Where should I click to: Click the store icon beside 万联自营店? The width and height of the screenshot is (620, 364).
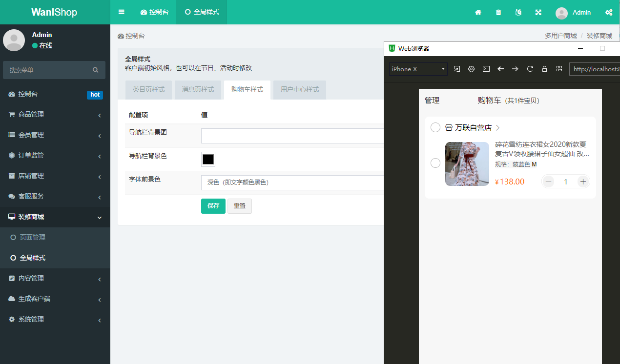coord(449,128)
